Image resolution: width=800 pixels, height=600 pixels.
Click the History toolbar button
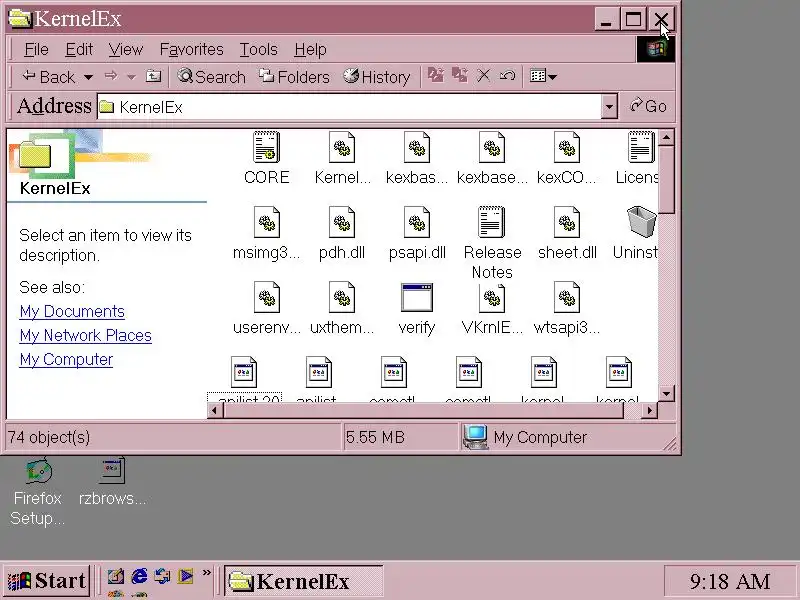click(x=377, y=77)
